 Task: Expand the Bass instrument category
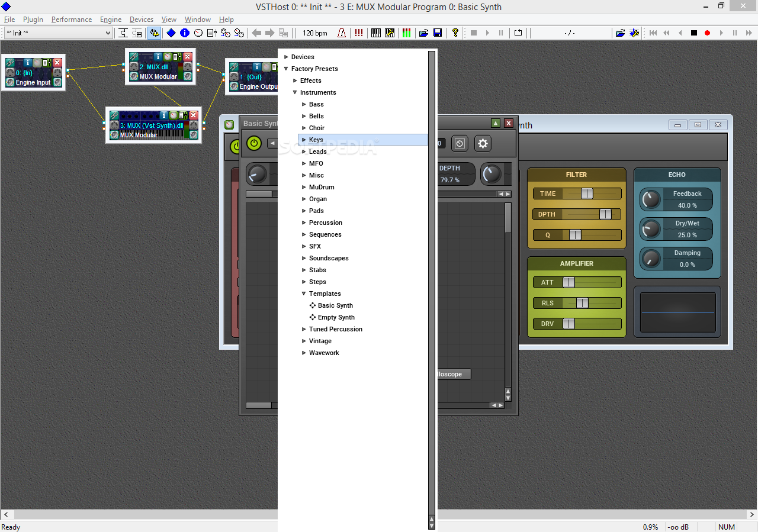click(304, 104)
